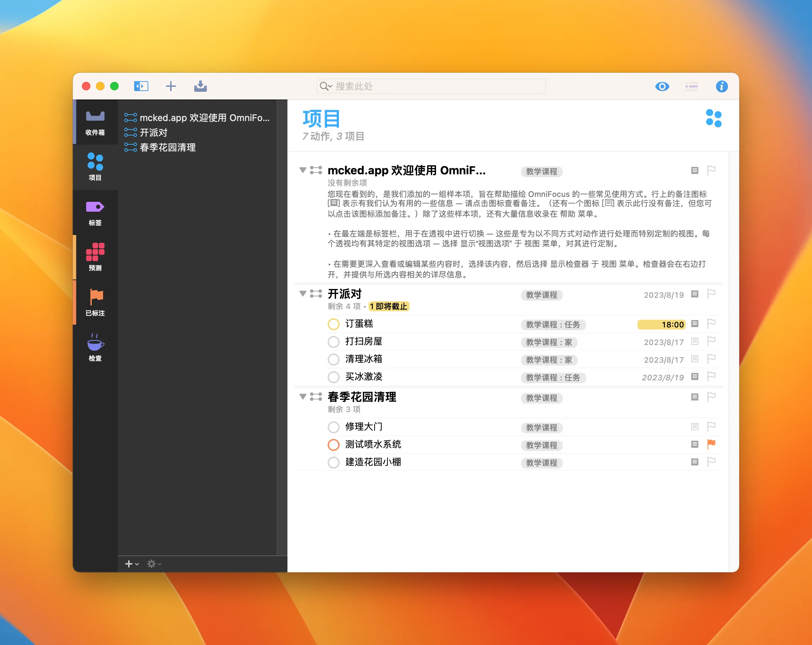This screenshot has width=812, height=645.
Task: Open view options eye icon
Action: 662,86
